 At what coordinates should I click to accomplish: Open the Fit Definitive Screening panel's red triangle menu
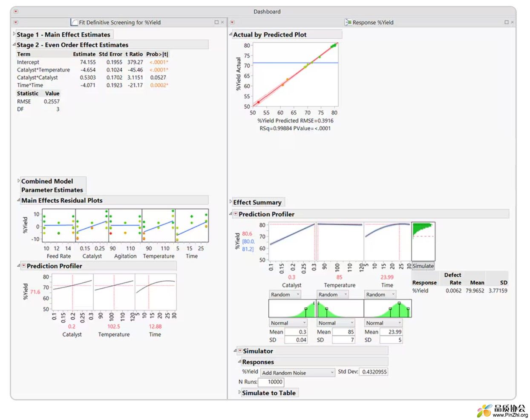16,22
